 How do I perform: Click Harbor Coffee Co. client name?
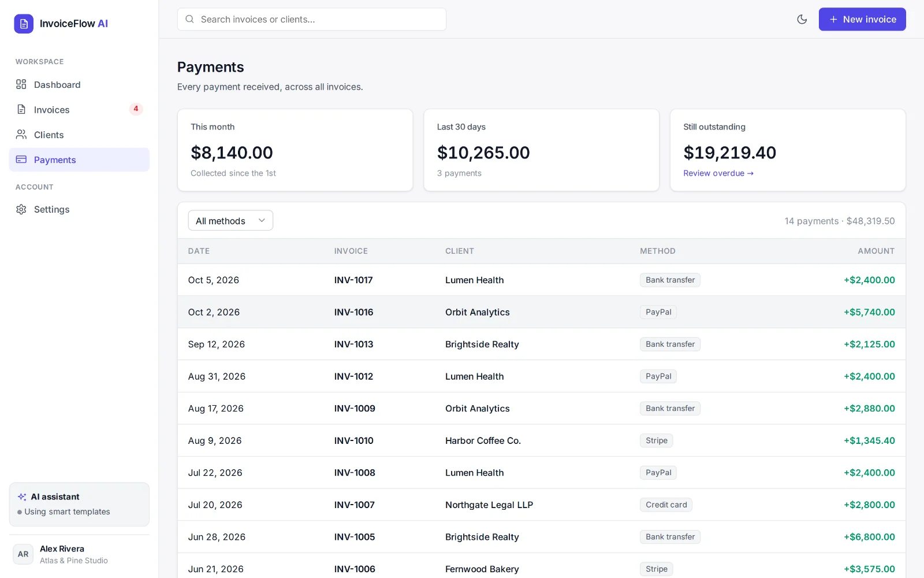pyautogui.click(x=483, y=440)
